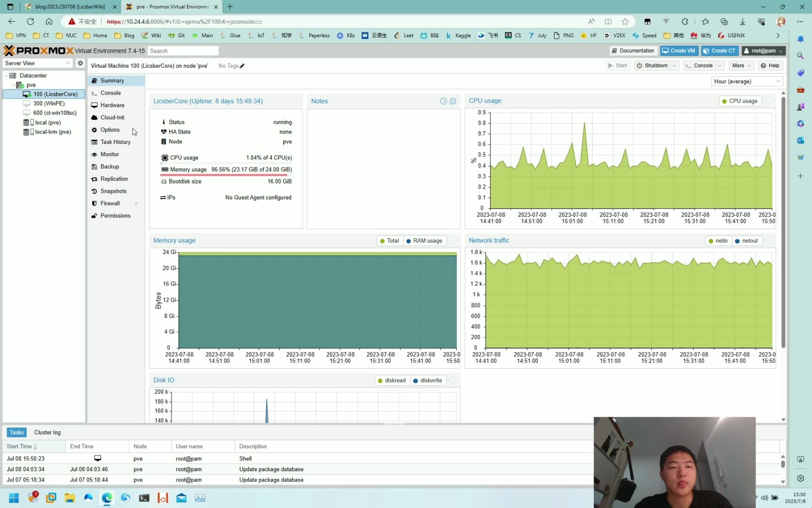Open File Explorer from taskbar

pos(70,498)
